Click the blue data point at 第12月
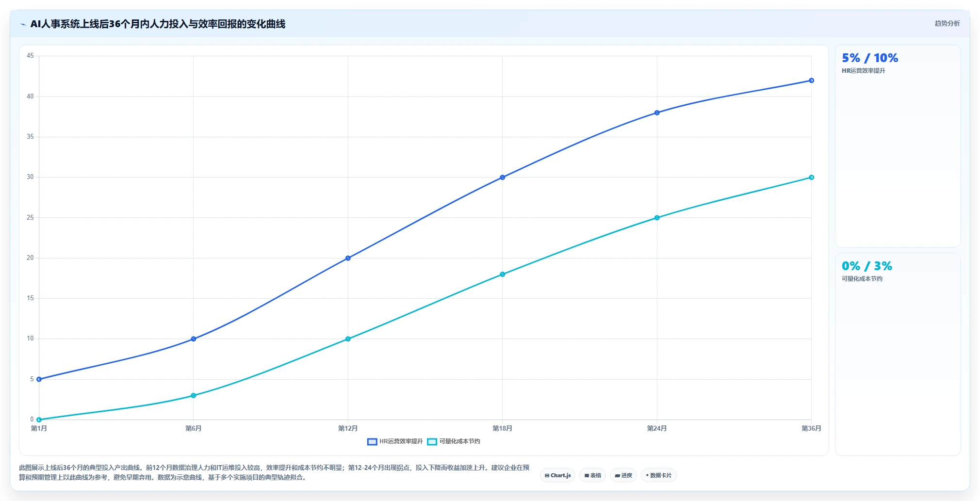The height and width of the screenshot is (501, 980). (x=348, y=258)
